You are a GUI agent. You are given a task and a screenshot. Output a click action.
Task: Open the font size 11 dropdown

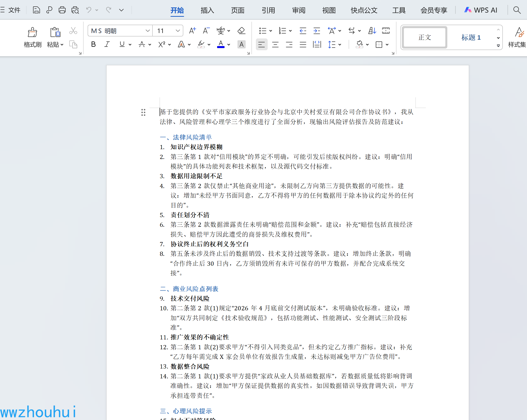click(x=178, y=31)
